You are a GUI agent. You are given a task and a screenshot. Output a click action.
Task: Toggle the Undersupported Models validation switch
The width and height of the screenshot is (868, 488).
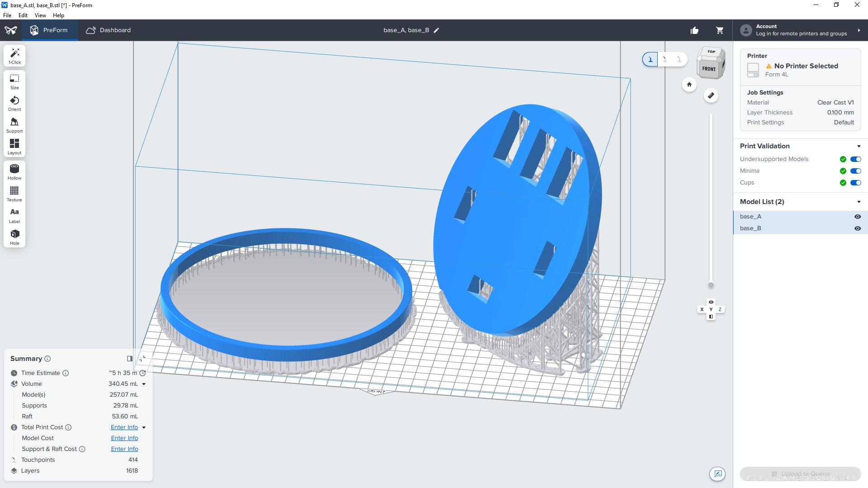click(x=855, y=159)
